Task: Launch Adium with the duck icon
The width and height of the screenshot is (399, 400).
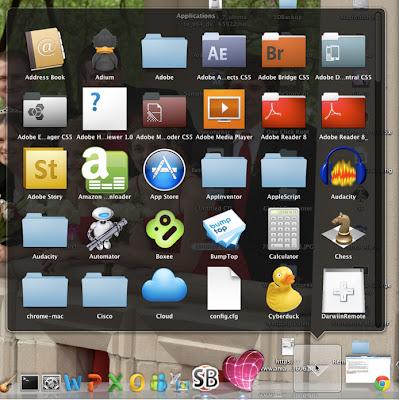Action: (x=105, y=50)
